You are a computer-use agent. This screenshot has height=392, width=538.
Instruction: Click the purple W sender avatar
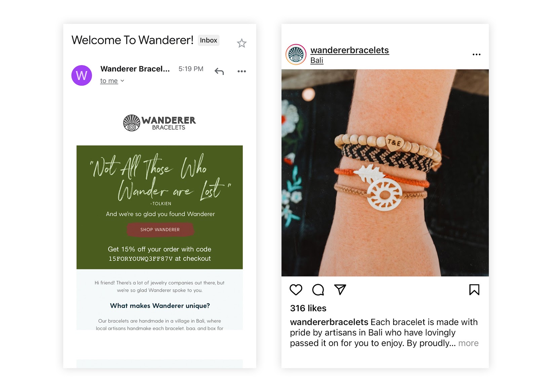82,75
